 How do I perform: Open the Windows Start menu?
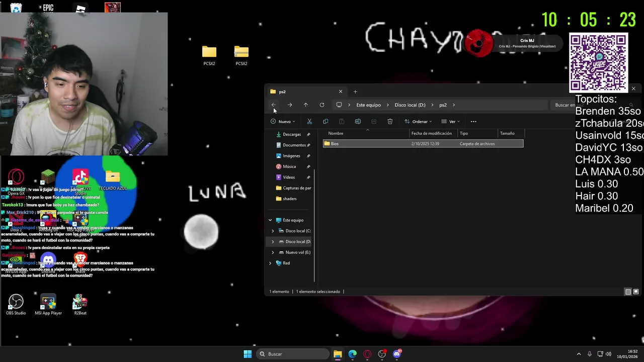point(248,354)
